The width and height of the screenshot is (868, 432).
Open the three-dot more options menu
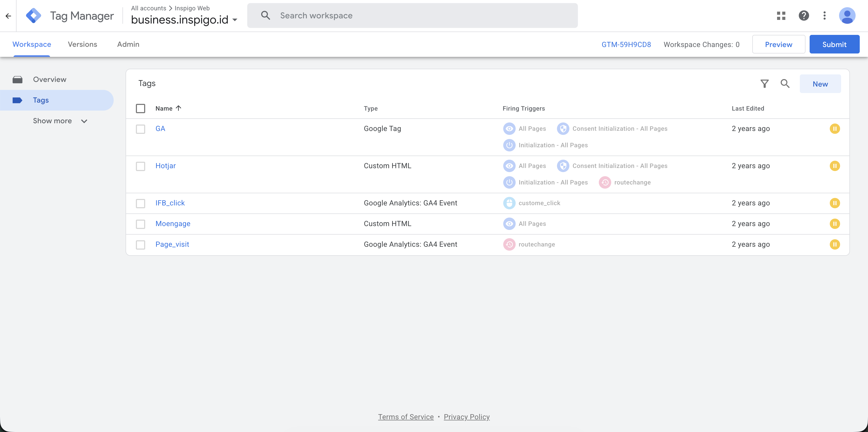[824, 16]
